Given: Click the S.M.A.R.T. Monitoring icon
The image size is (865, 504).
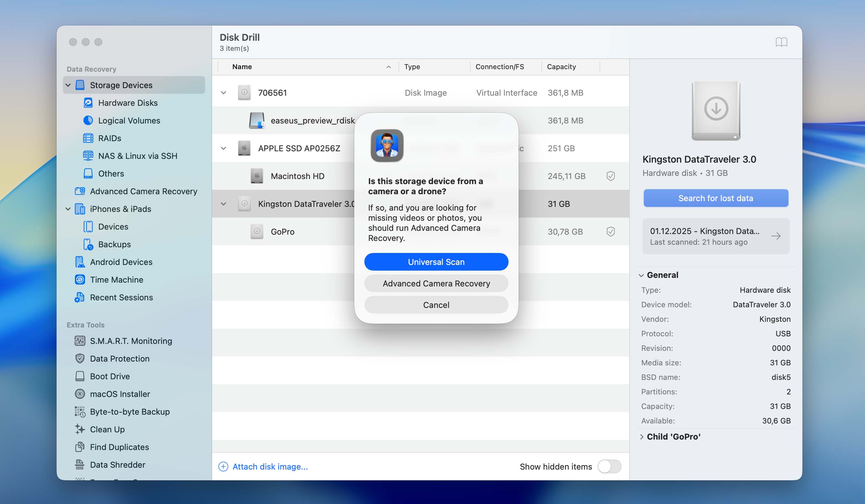Looking at the screenshot, I should [80, 341].
